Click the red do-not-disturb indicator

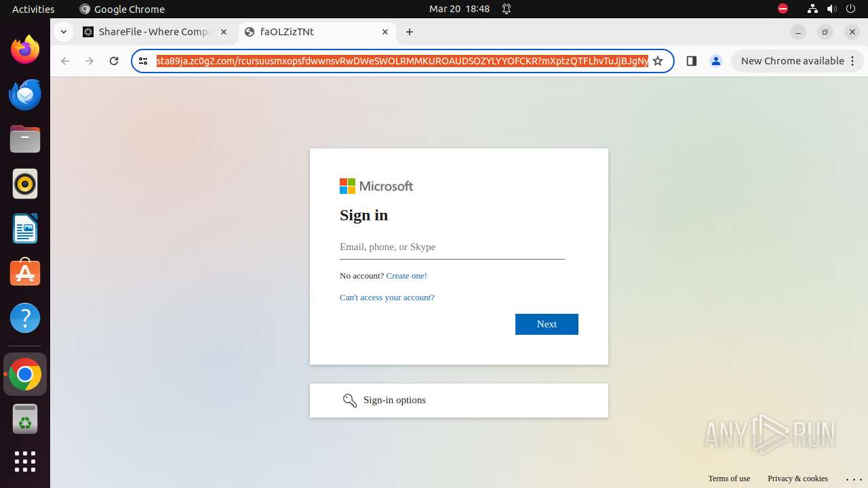[x=783, y=9]
